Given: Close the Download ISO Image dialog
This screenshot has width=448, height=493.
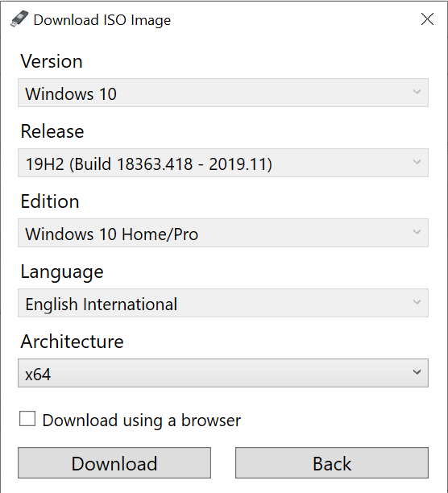Looking at the screenshot, I should click(427, 19).
